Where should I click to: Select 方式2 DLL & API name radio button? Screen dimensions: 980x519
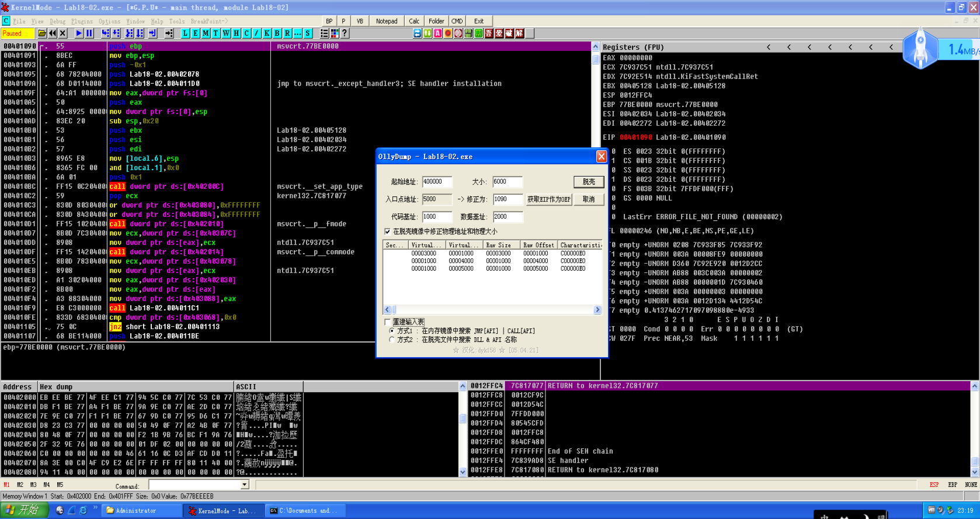coord(392,340)
